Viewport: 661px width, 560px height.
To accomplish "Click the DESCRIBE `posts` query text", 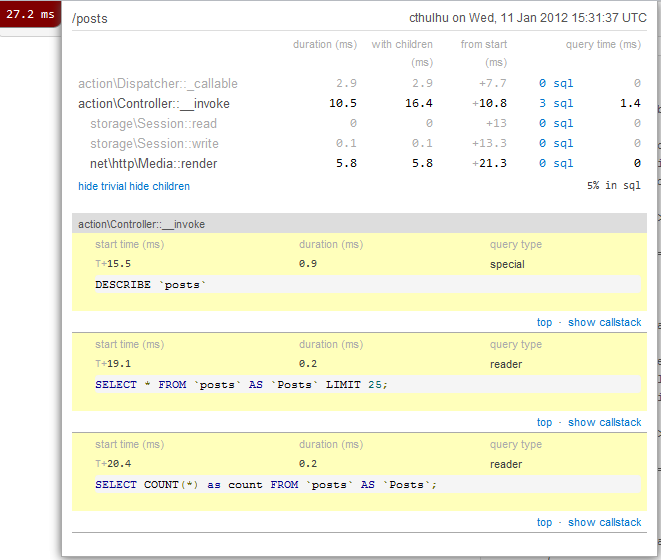I will click(x=150, y=285).
